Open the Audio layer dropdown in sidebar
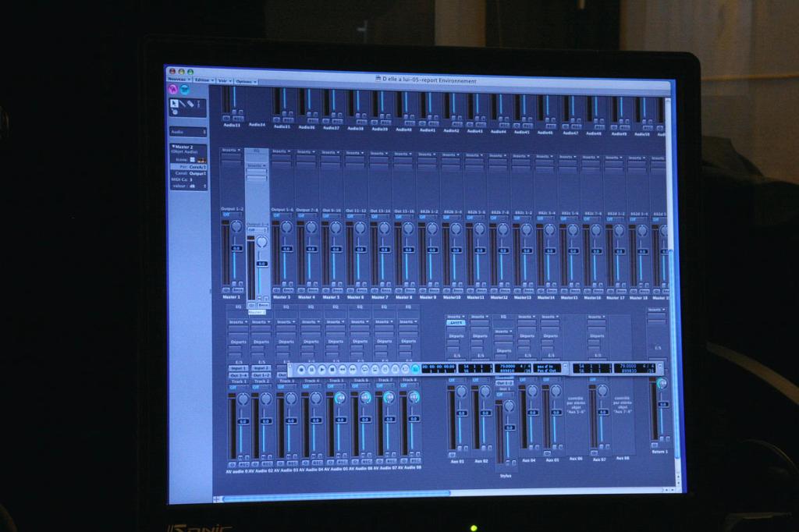The image size is (799, 532). pyautogui.click(x=188, y=132)
